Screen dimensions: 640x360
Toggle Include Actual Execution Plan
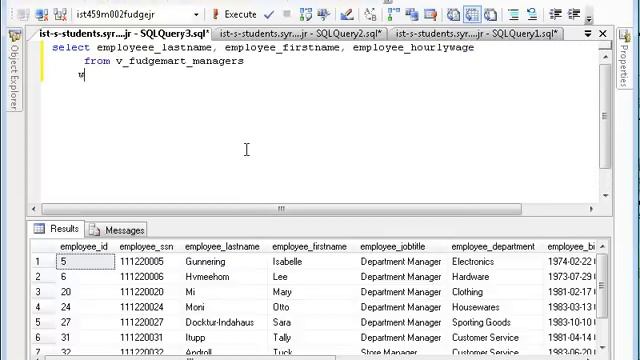click(x=393, y=15)
